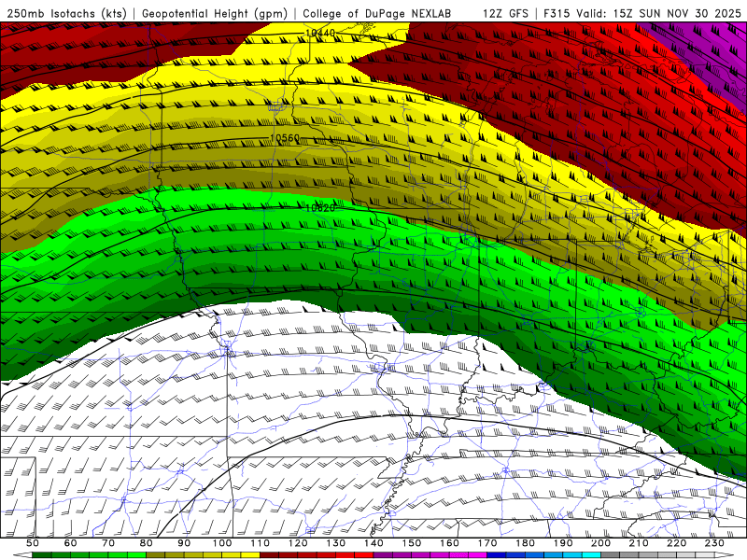This screenshot has height=560, width=747.
Task: Pick the lightest cyan legend swatch
Action: coord(591,555)
